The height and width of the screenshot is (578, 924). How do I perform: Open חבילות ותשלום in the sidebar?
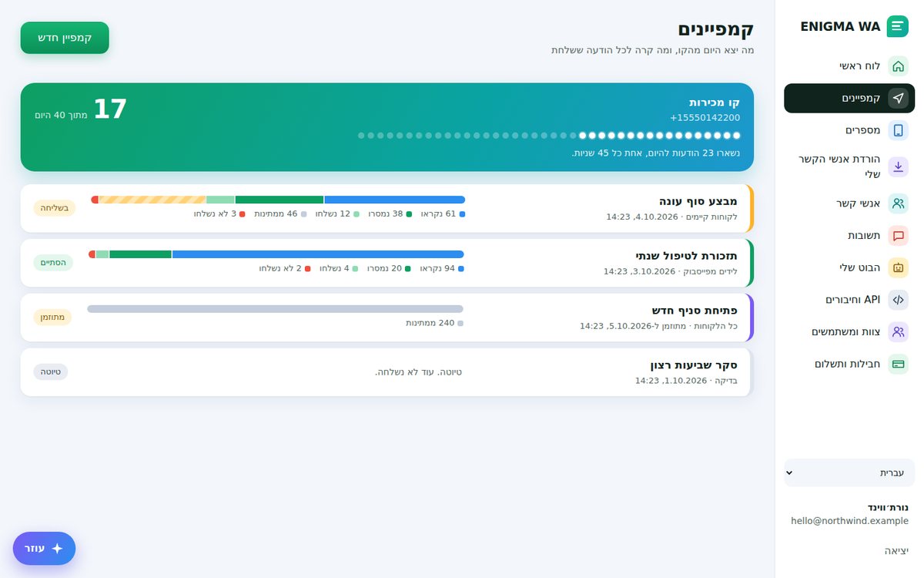coord(849,364)
